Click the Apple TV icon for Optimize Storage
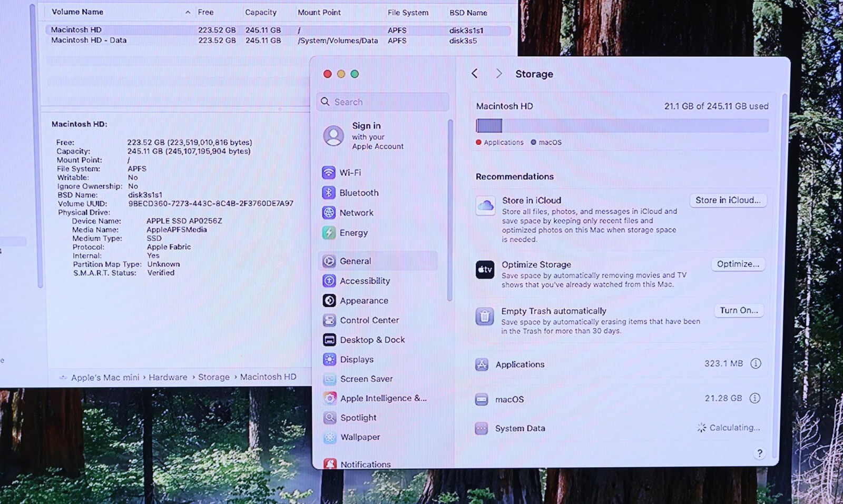Viewport: 843px width, 504px height. (485, 270)
